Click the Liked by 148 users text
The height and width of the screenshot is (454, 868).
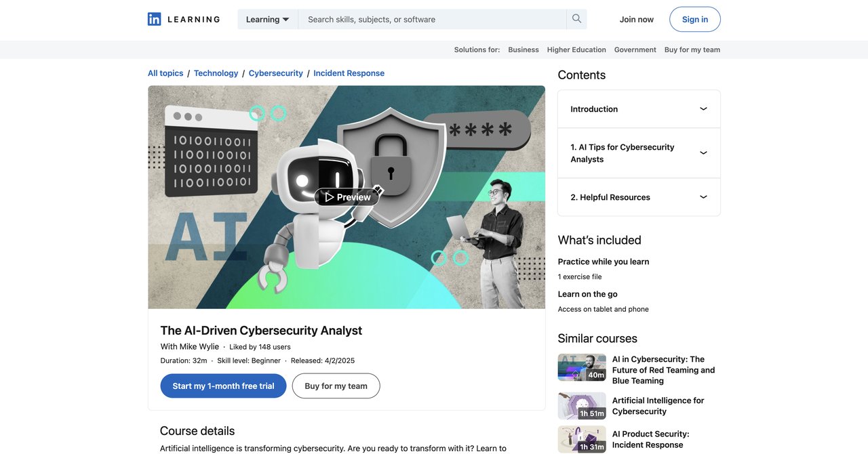(x=260, y=347)
